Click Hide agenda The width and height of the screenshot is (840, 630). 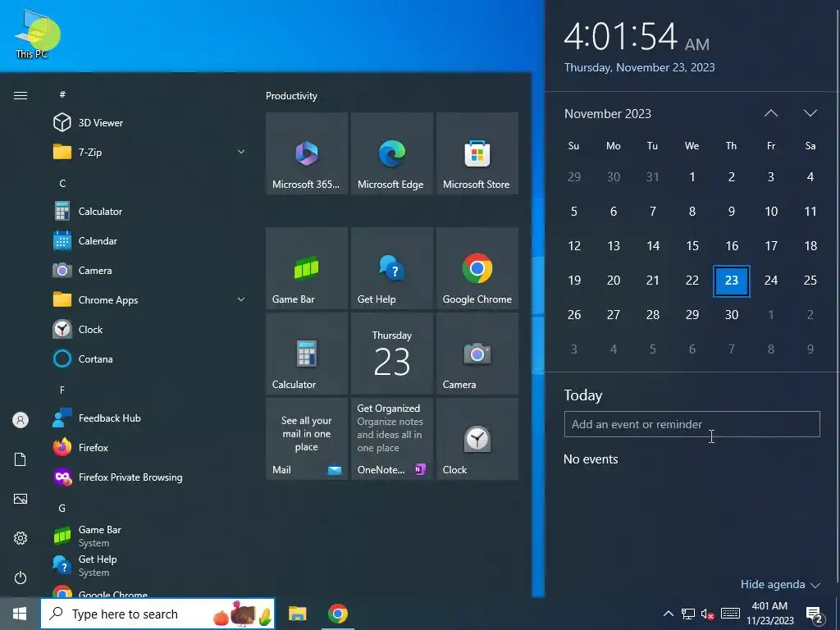pyautogui.click(x=779, y=584)
